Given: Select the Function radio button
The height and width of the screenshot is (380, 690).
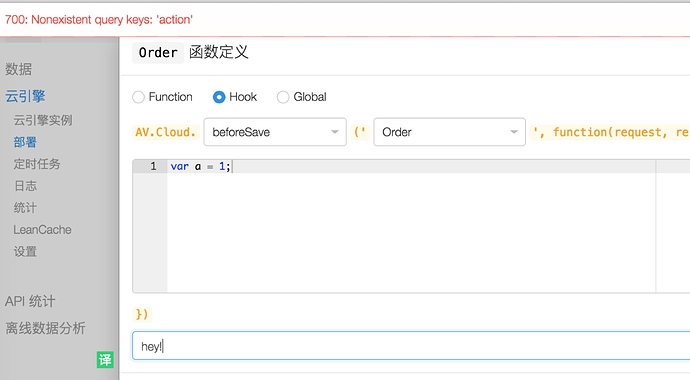Looking at the screenshot, I should point(138,97).
